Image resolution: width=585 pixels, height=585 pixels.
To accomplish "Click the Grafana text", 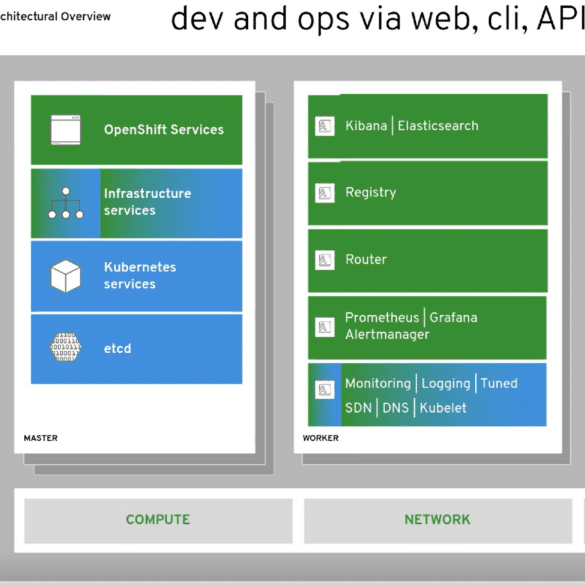I will (453, 317).
